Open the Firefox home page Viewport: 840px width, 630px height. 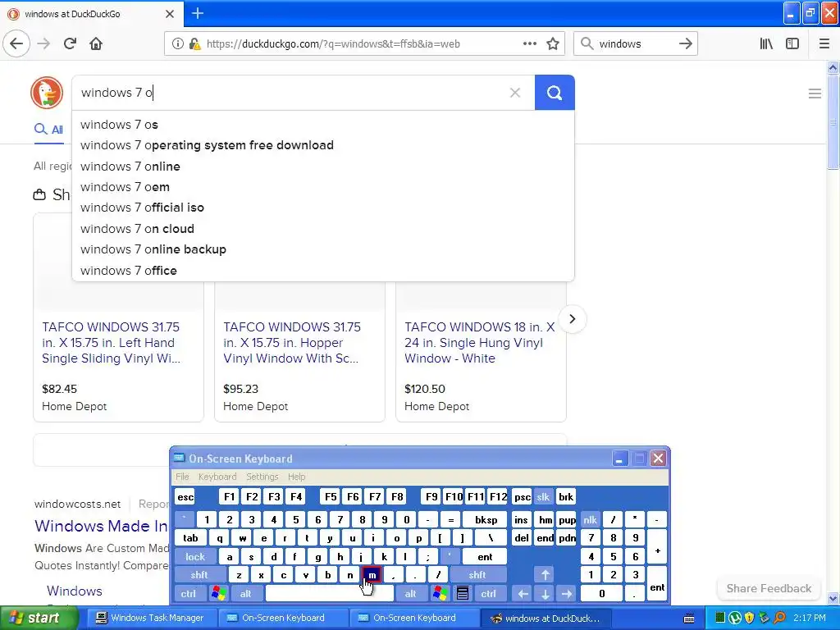[x=96, y=43]
